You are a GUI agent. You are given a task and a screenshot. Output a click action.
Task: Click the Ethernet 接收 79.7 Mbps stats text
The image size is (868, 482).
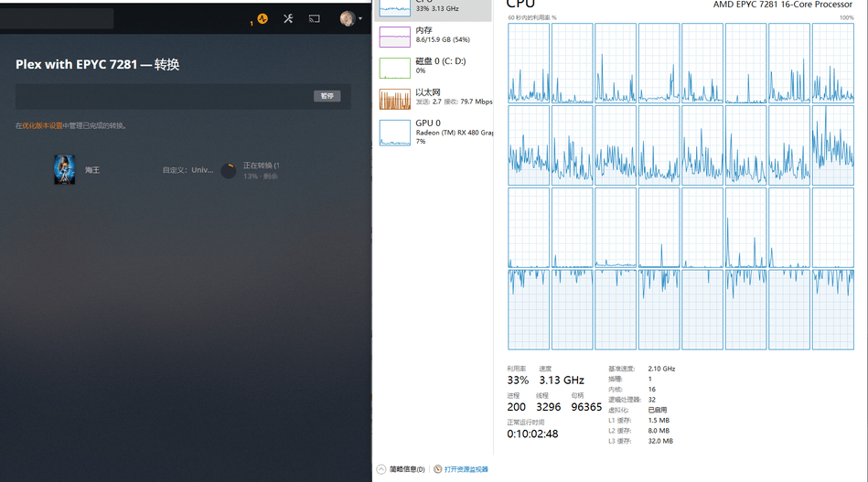(468, 102)
